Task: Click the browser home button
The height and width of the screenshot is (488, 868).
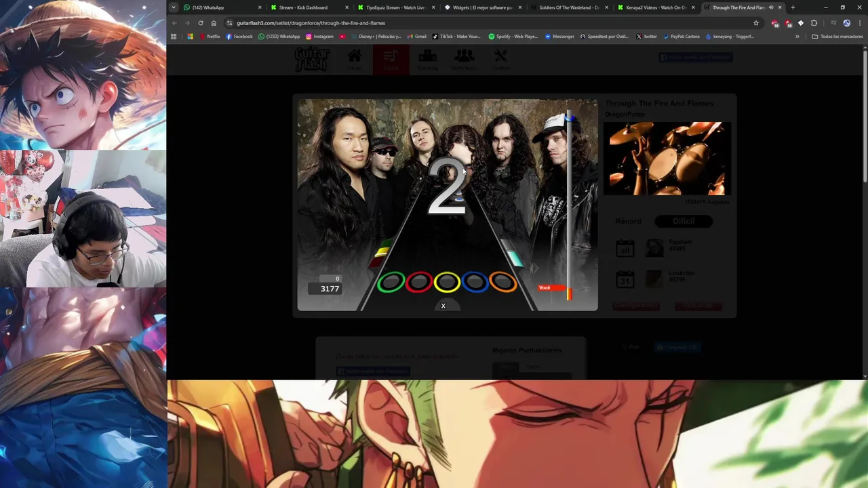Action: [214, 23]
